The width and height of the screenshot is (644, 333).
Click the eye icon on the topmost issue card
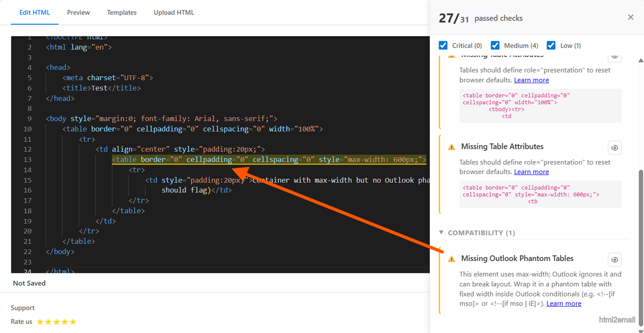(x=614, y=57)
